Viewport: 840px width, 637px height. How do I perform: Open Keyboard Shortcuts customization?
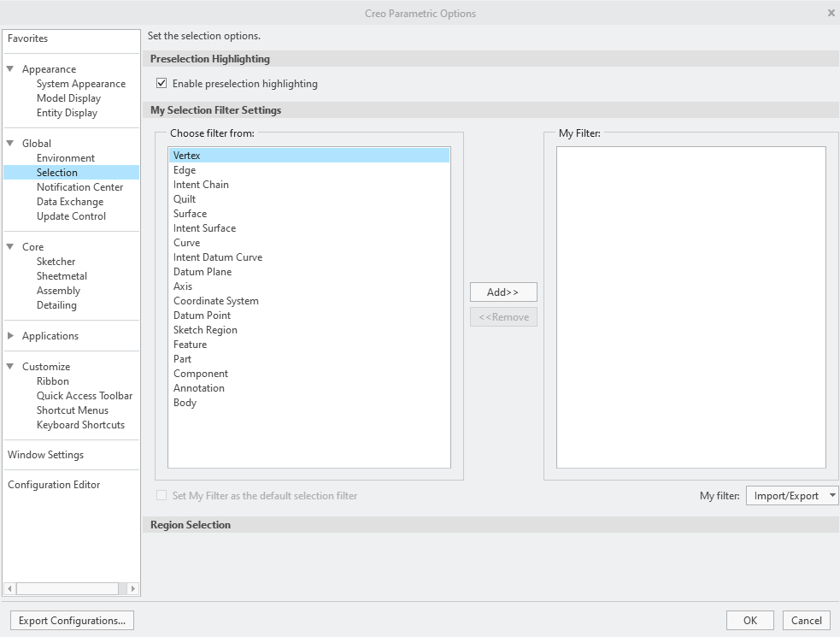click(79, 425)
